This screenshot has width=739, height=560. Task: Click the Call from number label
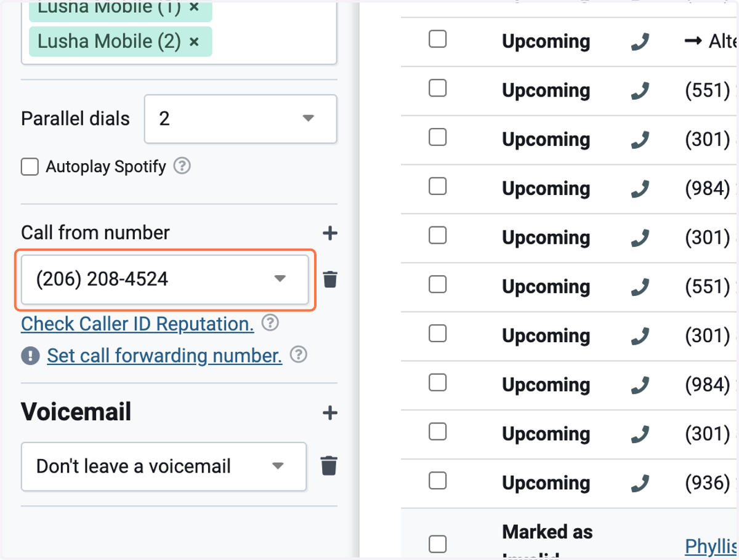[95, 233]
